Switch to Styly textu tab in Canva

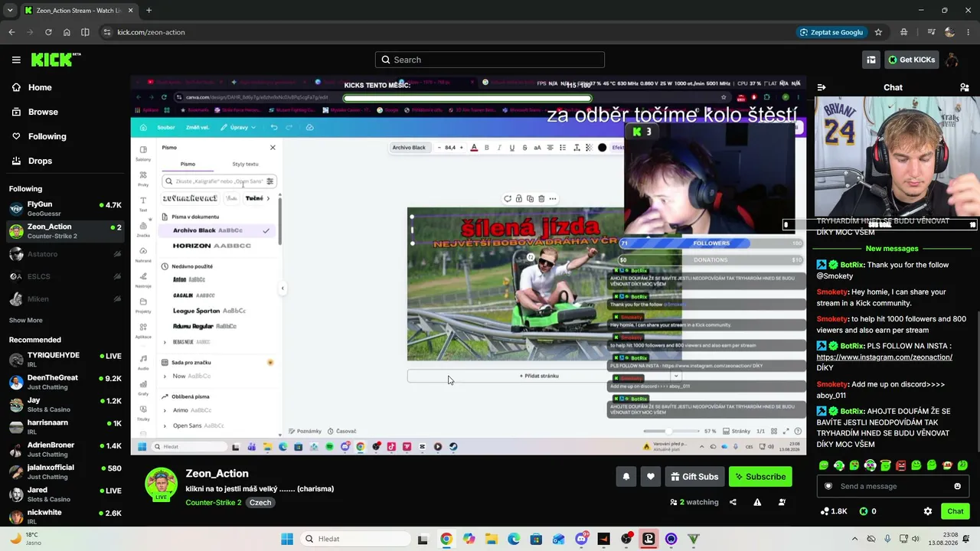pyautogui.click(x=245, y=164)
